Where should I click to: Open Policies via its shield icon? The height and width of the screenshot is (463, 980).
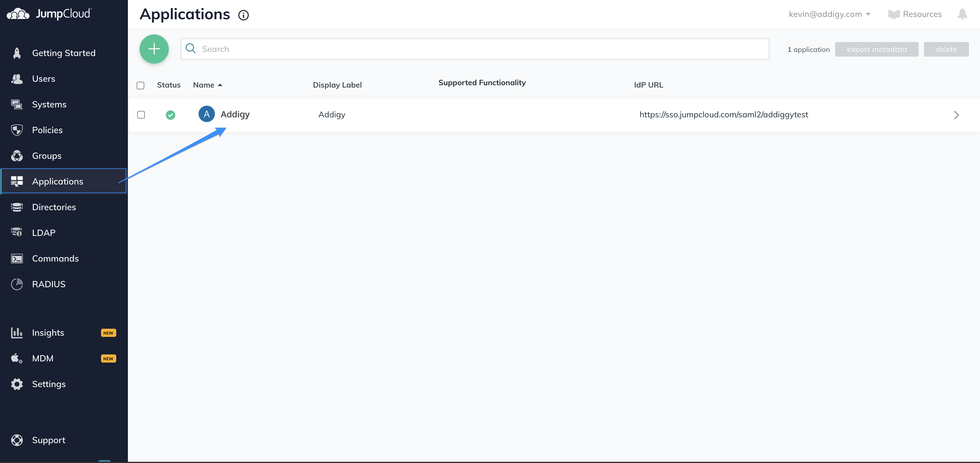point(17,130)
